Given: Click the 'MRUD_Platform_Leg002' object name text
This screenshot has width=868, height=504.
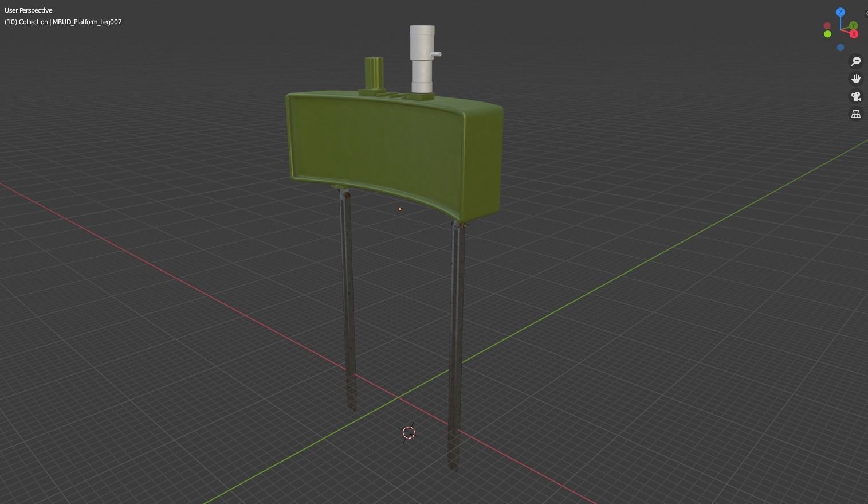Looking at the screenshot, I should click(87, 22).
